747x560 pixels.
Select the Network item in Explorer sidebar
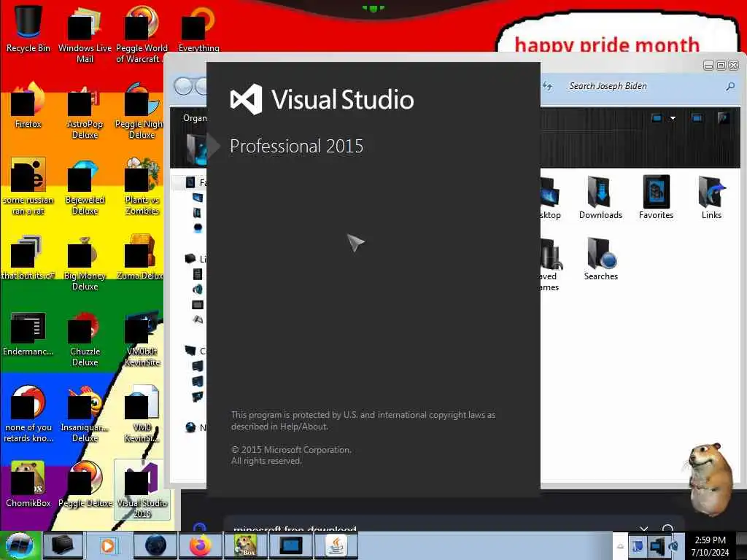(196, 427)
